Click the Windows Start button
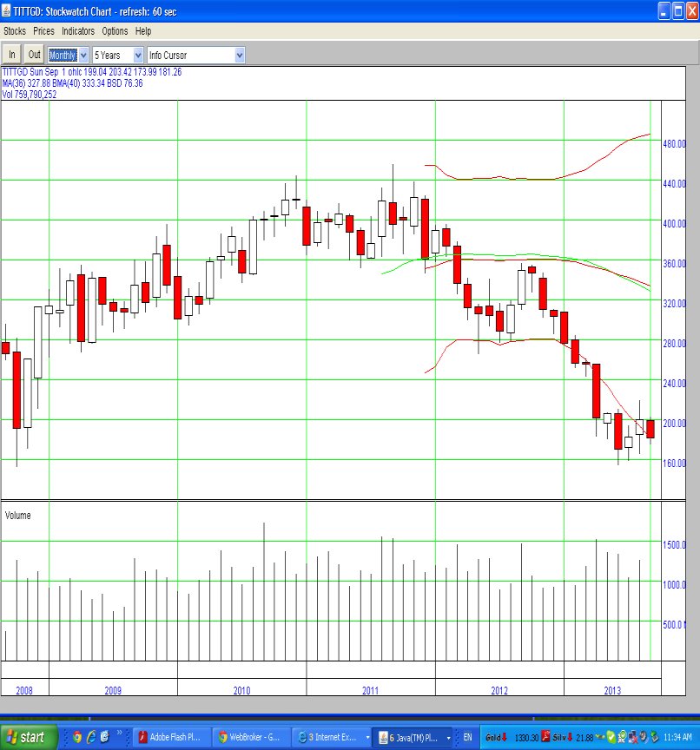700x750 pixels. coord(29,737)
